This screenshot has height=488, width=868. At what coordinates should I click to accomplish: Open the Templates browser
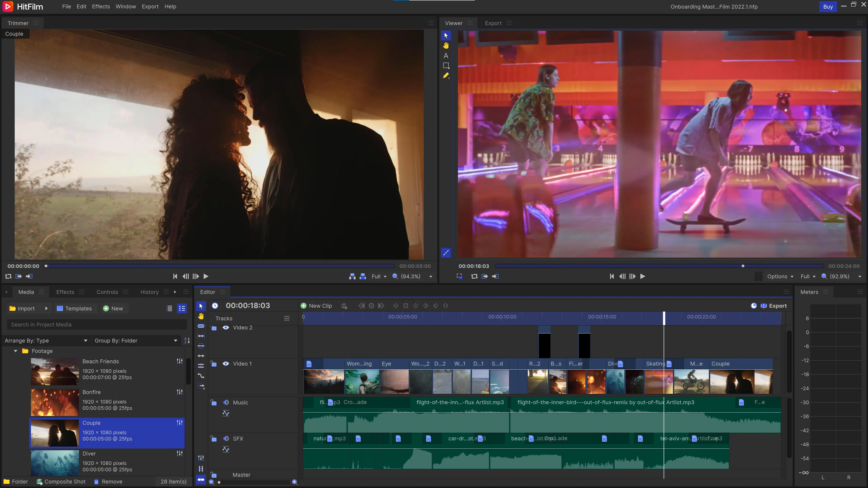click(75, 308)
